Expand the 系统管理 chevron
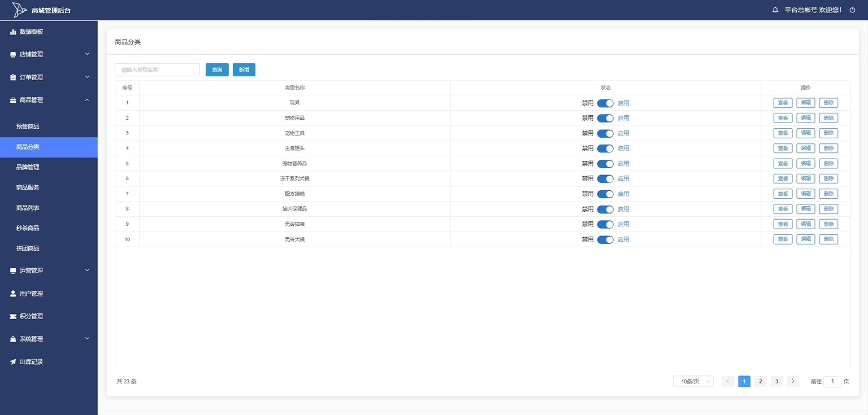 coord(87,339)
